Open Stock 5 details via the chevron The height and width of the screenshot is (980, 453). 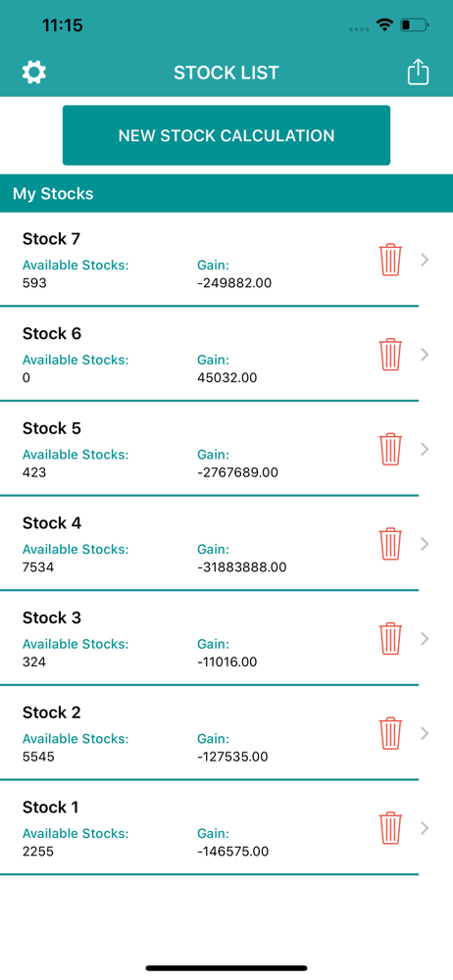(426, 449)
